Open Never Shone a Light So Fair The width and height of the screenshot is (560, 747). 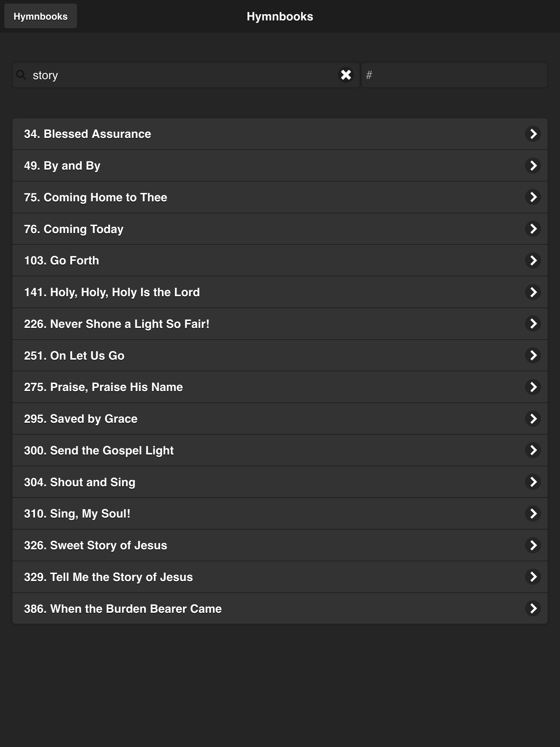tap(117, 324)
